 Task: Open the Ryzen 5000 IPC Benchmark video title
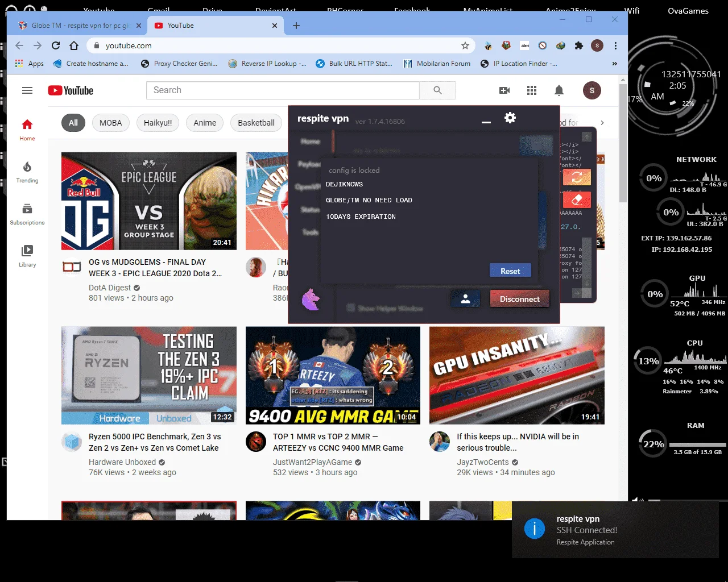[x=155, y=442]
